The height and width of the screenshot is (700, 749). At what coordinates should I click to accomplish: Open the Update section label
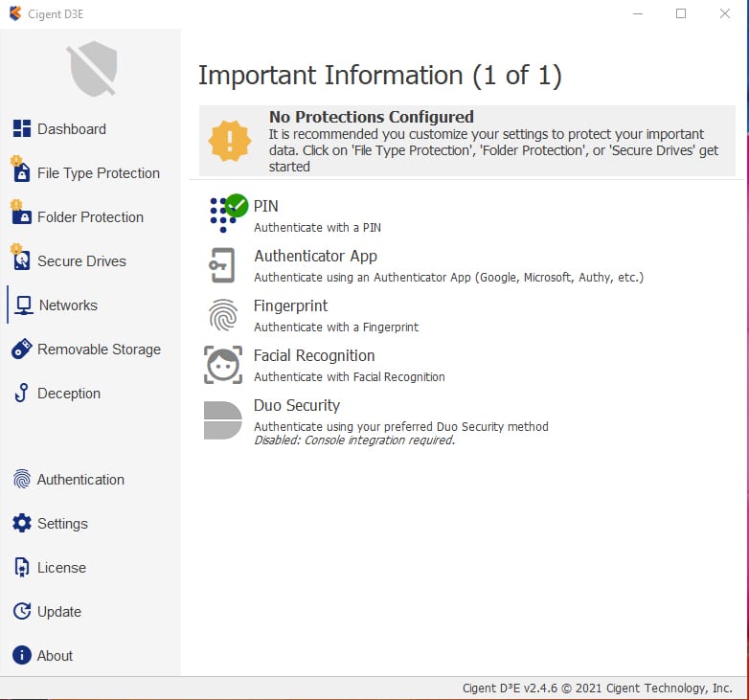point(59,612)
